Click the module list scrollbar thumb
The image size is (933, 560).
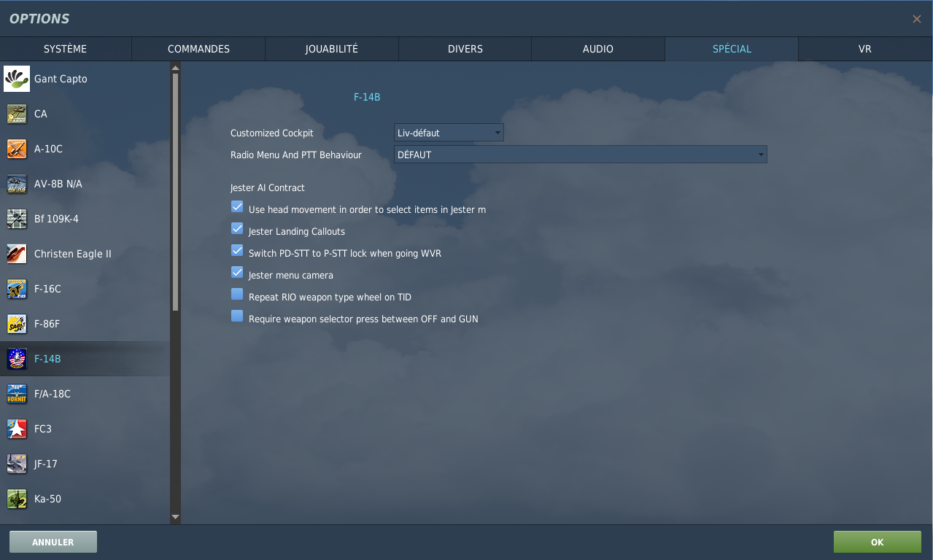coord(175,192)
